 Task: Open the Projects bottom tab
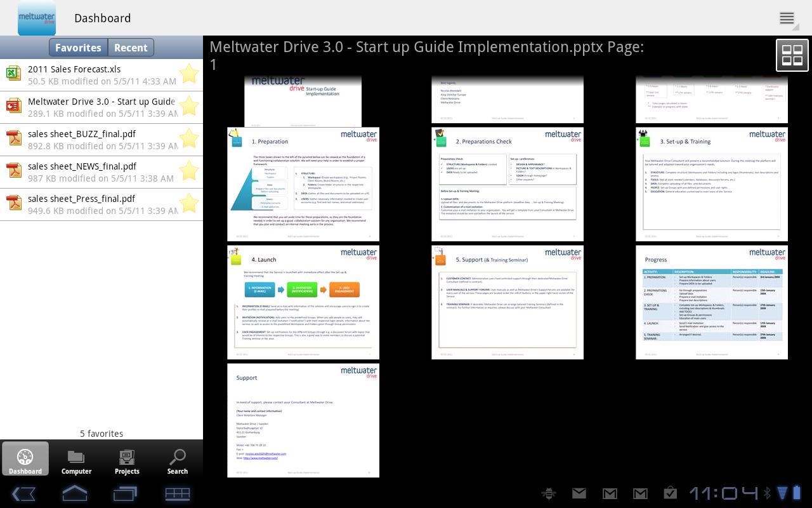127,459
